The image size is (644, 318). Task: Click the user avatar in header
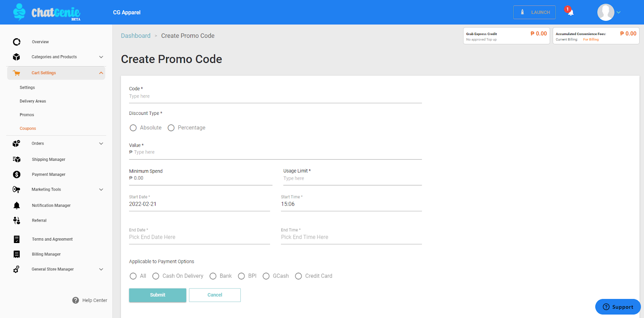[x=606, y=12]
